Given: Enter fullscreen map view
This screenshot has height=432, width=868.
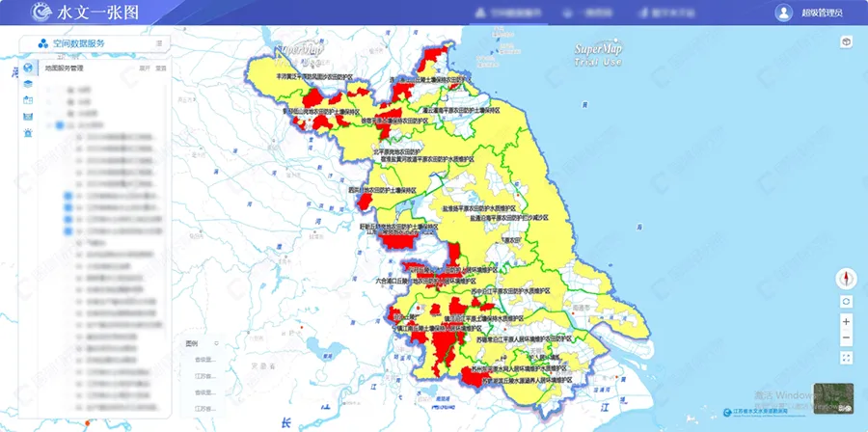Looking at the screenshot, I should 846,358.
